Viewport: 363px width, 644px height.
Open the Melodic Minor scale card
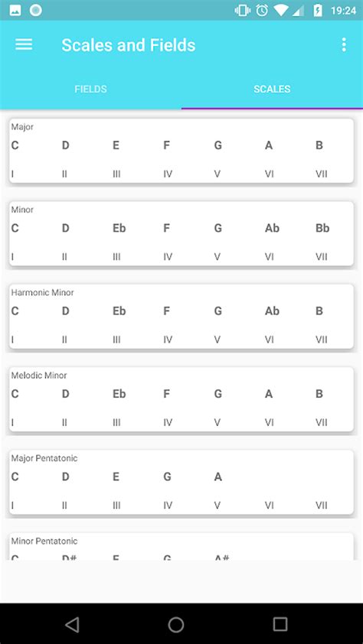click(181, 399)
